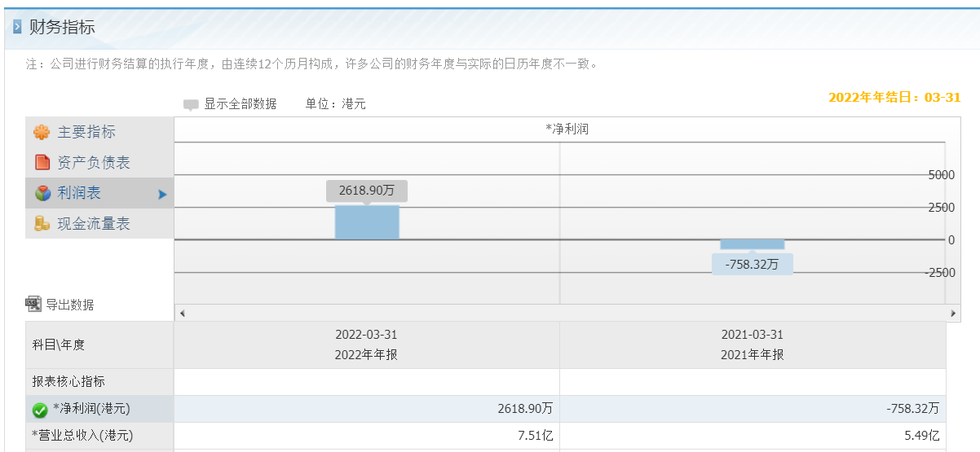The width and height of the screenshot is (980, 452).
Task: Click the orange 主要指标 flower icon
Action: tap(42, 132)
